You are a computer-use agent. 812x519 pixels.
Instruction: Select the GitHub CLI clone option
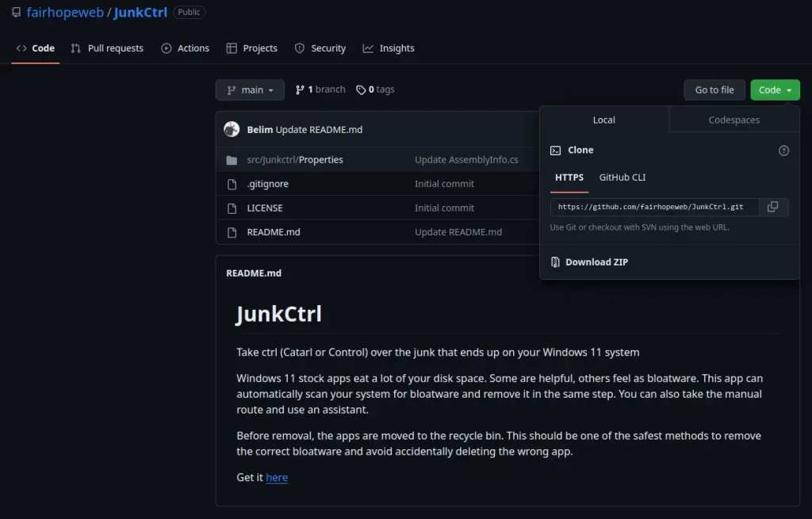[622, 177]
